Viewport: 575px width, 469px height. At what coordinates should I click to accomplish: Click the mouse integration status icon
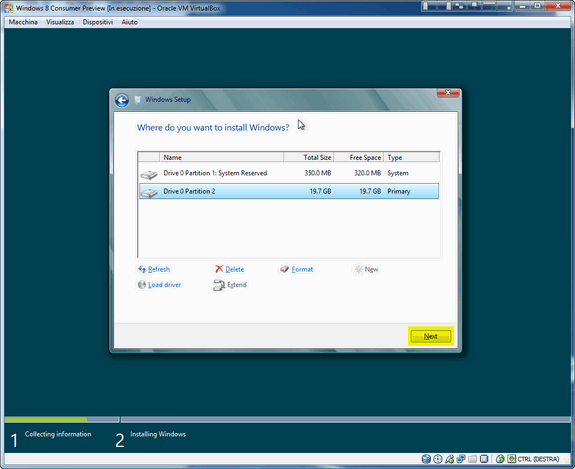pos(500,459)
